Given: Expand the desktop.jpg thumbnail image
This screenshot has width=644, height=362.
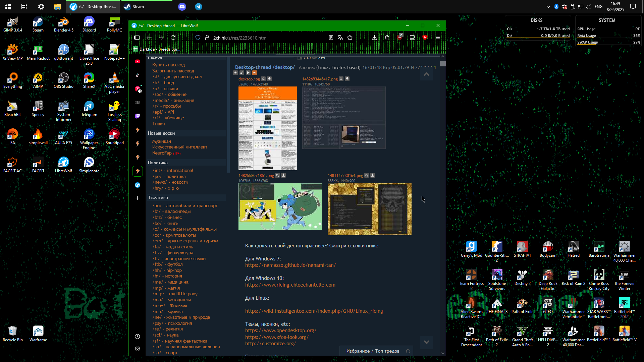Looking at the screenshot, I should pyautogui.click(x=267, y=128).
